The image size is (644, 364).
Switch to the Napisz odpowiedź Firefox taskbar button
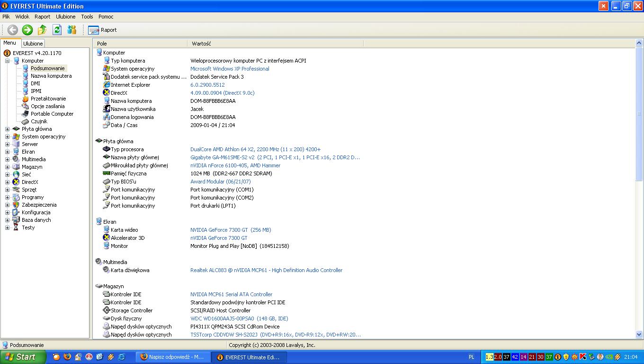point(173,357)
